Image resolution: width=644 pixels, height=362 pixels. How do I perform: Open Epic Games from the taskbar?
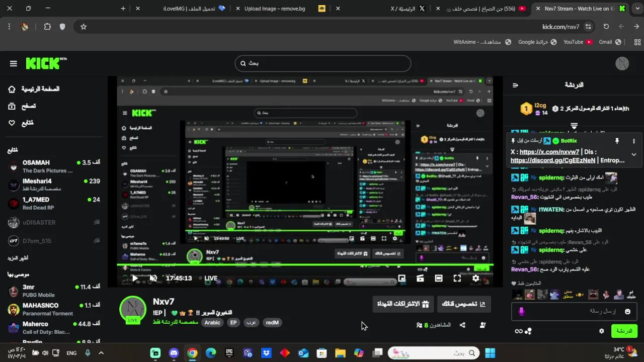[x=229, y=353]
